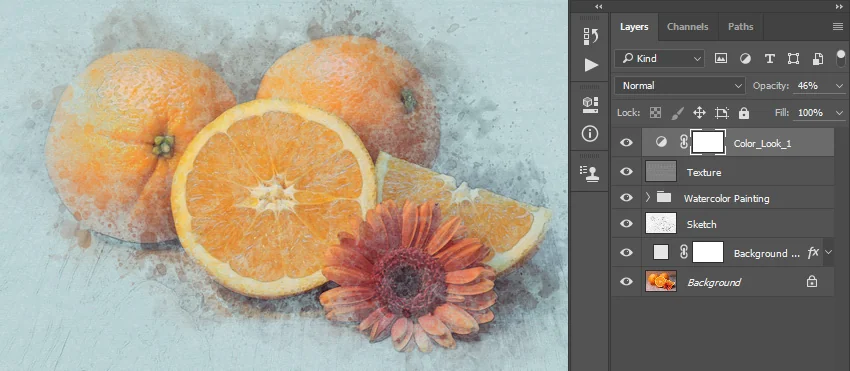Click the Opacity label
Screen dimensions: 850x371
pyautogui.click(x=771, y=86)
